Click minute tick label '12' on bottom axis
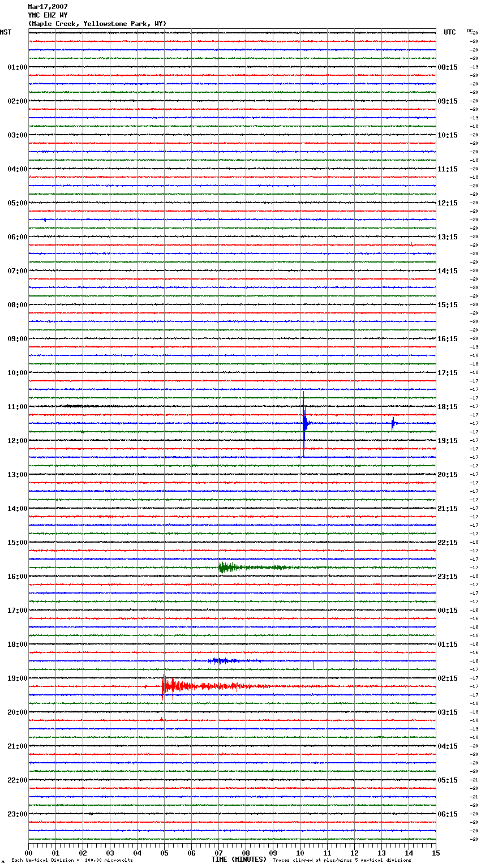 point(354,853)
